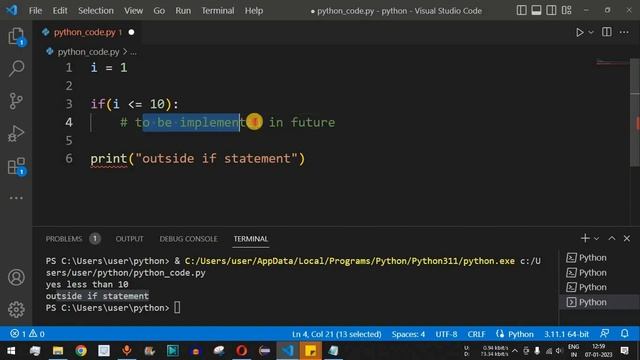The width and height of the screenshot is (640, 360).
Task: Click the minimap at editor right
Action: point(612,63)
